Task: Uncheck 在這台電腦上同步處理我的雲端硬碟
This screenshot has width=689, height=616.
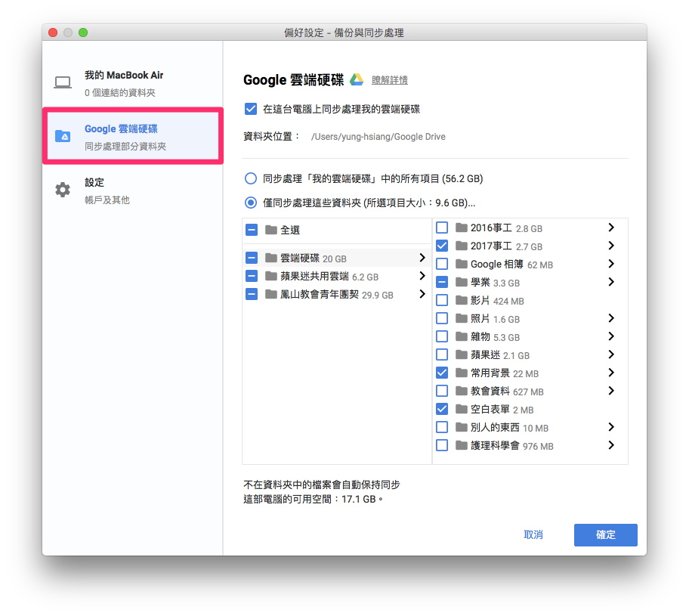Action: pos(251,109)
